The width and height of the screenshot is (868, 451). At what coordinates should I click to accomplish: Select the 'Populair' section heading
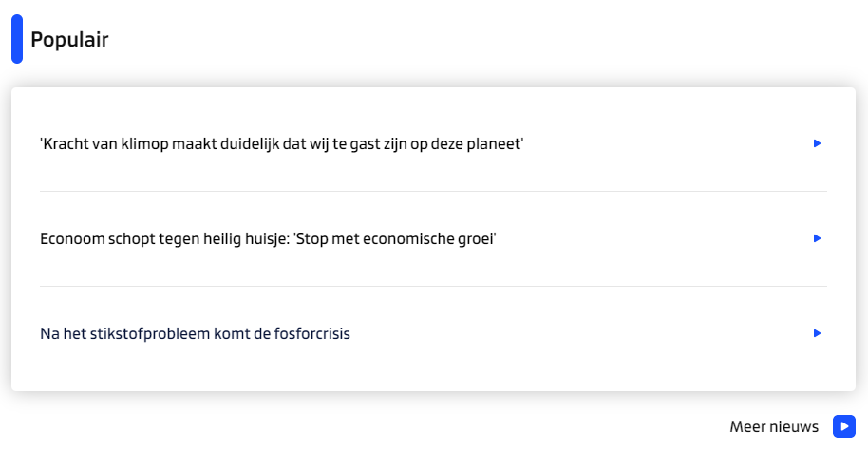(x=69, y=40)
